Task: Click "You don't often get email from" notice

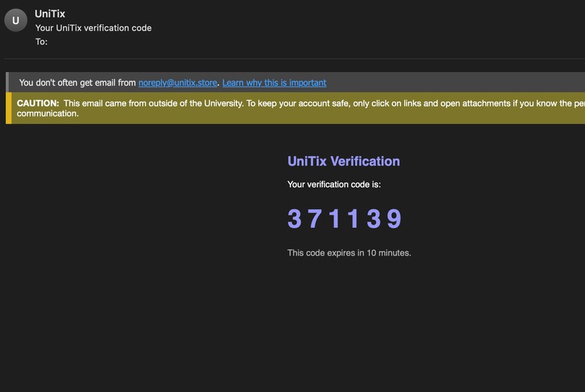Action: [x=78, y=83]
